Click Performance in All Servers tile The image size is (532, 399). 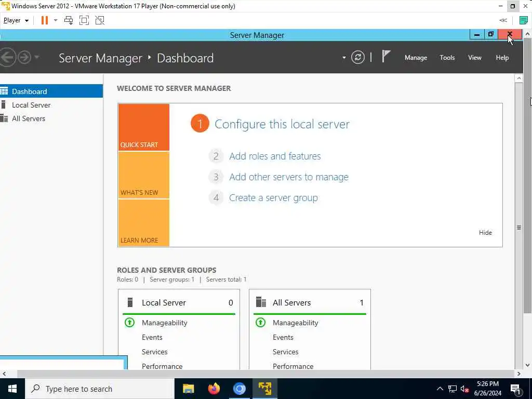pos(293,366)
